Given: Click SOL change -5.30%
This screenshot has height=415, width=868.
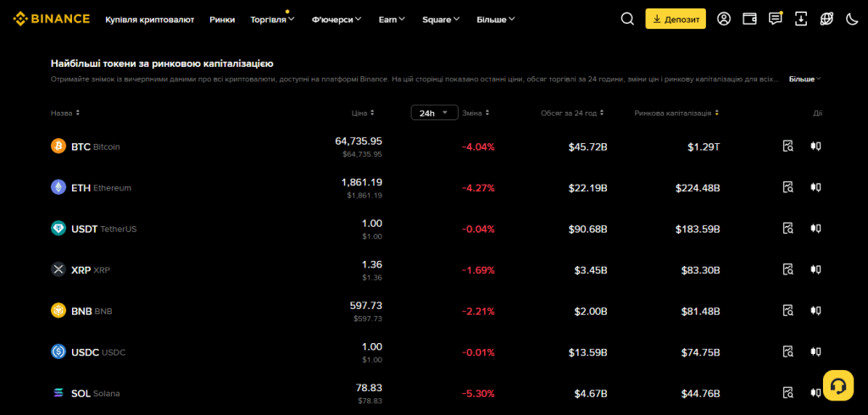Looking at the screenshot, I should click(x=478, y=394).
